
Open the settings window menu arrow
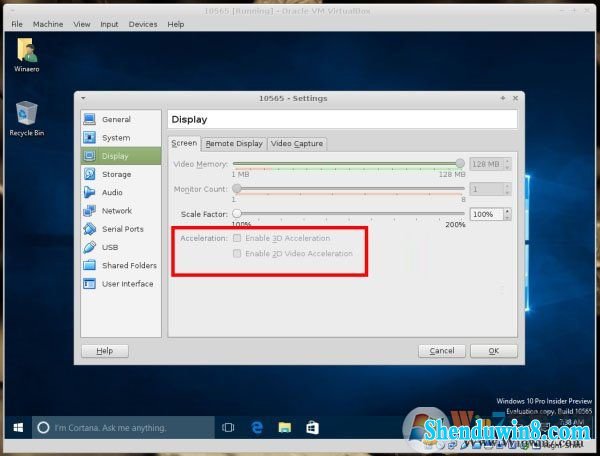coord(83,98)
